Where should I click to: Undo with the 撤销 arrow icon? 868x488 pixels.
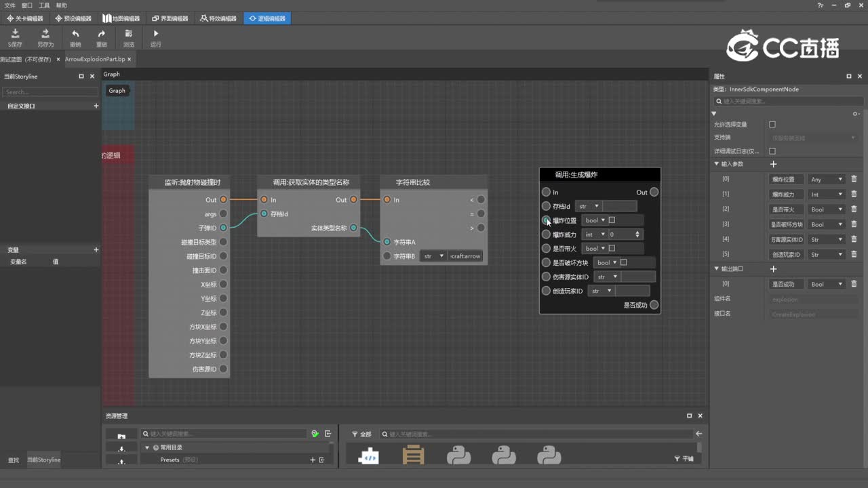75,34
